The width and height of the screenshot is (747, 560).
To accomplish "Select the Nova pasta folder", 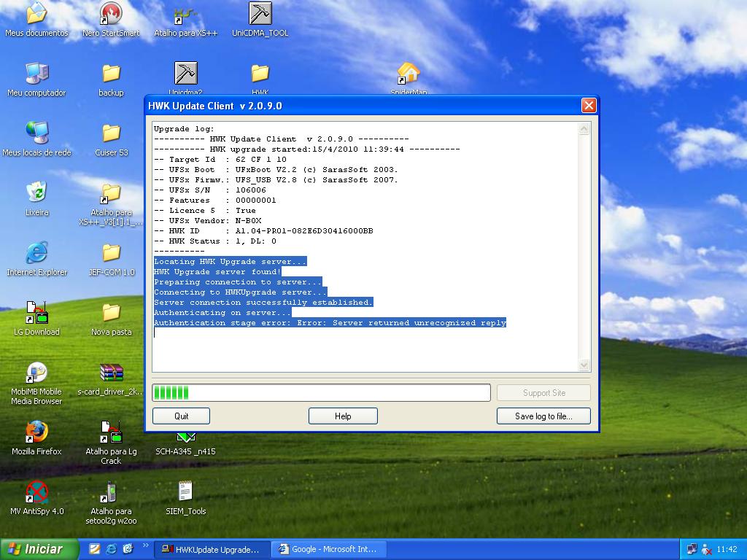I will [x=111, y=319].
